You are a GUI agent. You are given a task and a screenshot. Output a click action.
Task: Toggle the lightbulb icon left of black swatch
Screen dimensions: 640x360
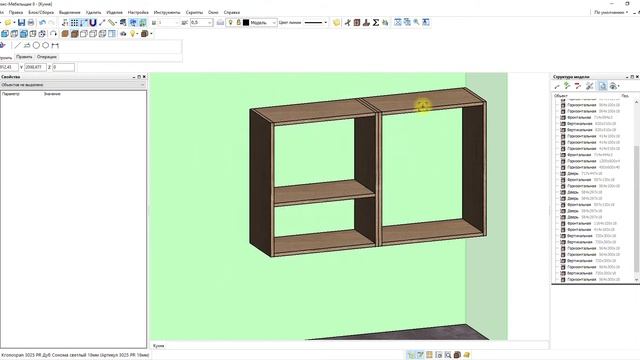(x=230, y=22)
